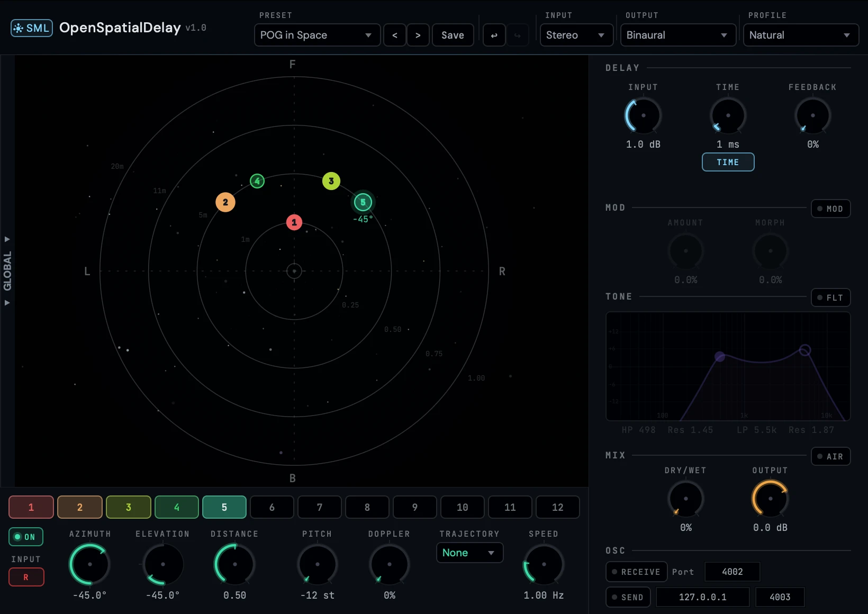Click the MORPH knob
Image resolution: width=868 pixels, height=614 pixels.
[x=771, y=251]
